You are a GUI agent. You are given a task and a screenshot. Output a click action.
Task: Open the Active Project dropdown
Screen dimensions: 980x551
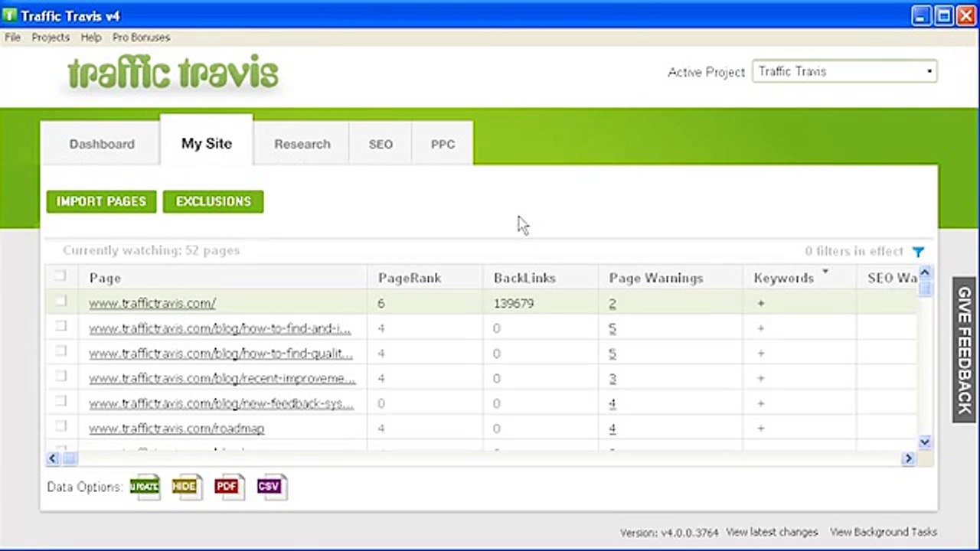point(844,71)
